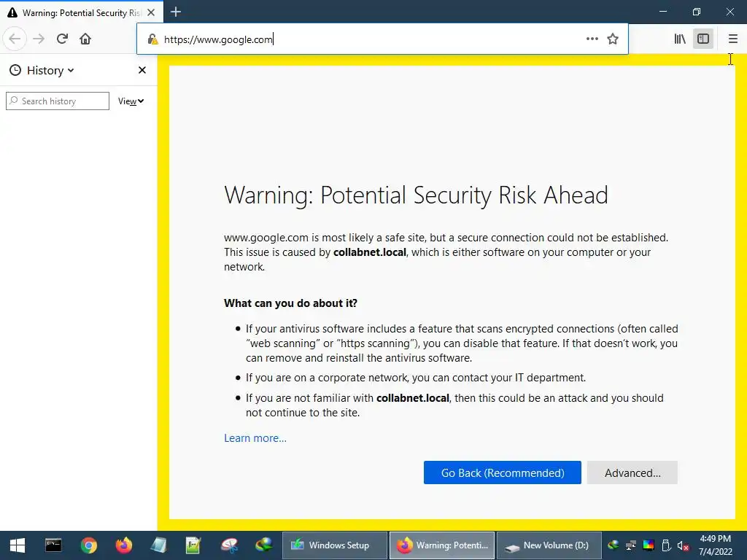747x560 pixels.
Task: Click the Advanced... button
Action: point(632,472)
